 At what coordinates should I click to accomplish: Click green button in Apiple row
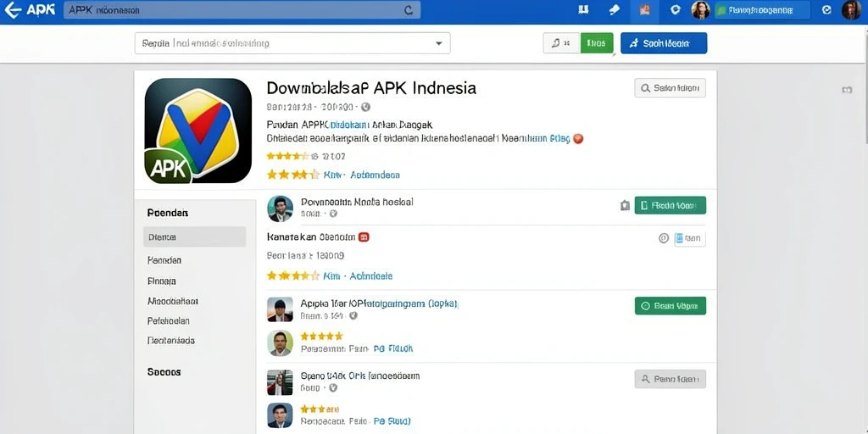pyautogui.click(x=670, y=305)
